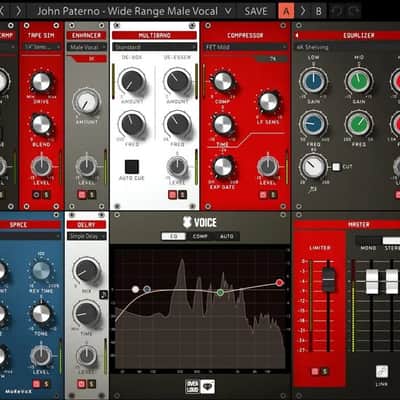Click the Master LIMITER fader handle

click(x=328, y=279)
